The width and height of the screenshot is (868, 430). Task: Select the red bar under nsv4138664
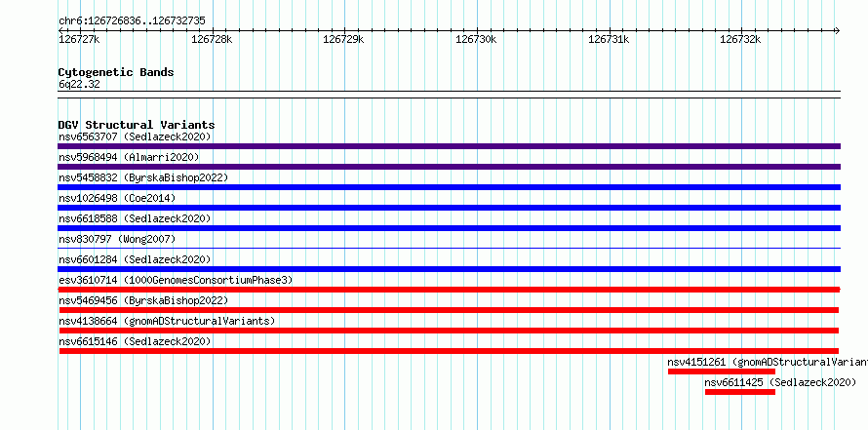point(449,331)
